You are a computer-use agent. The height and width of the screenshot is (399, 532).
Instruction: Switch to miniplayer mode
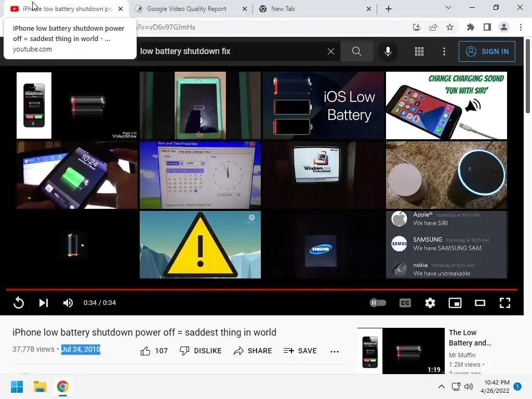coord(455,303)
